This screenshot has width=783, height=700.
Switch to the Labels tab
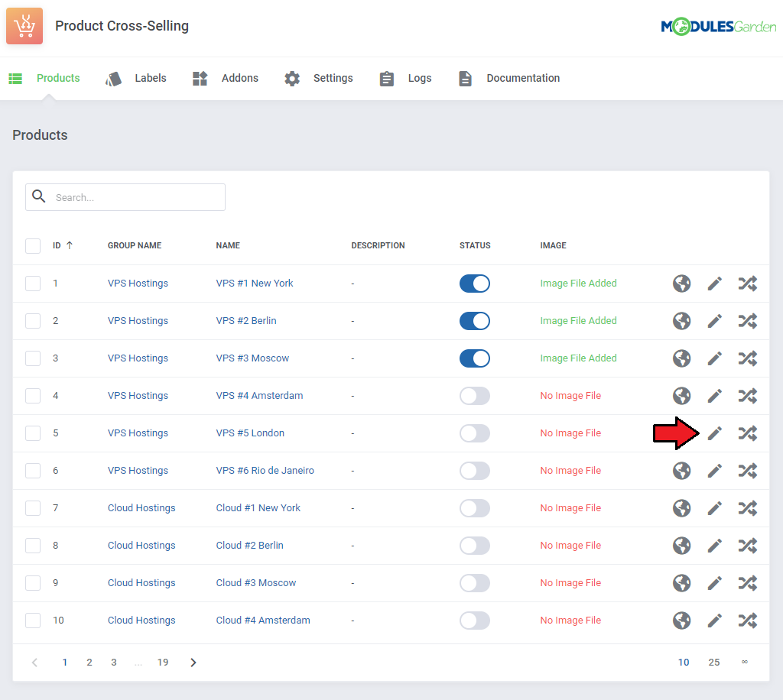point(135,79)
